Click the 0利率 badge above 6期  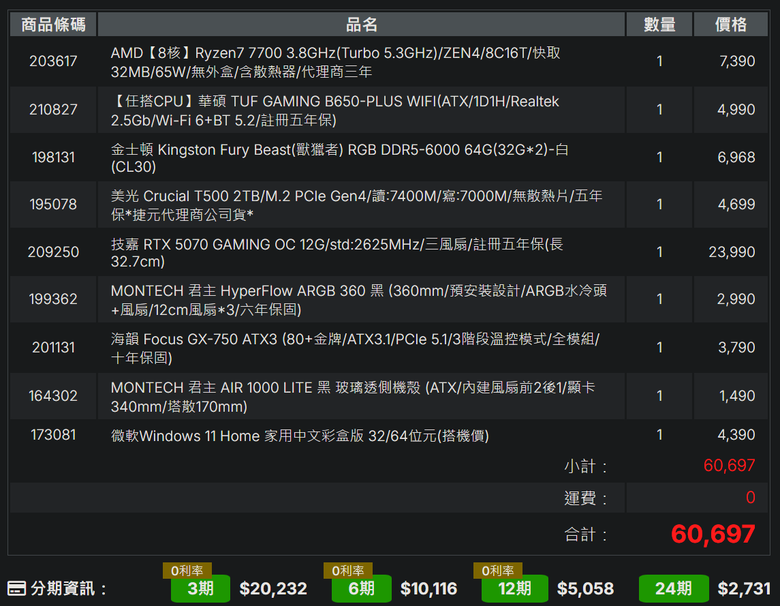(x=348, y=571)
